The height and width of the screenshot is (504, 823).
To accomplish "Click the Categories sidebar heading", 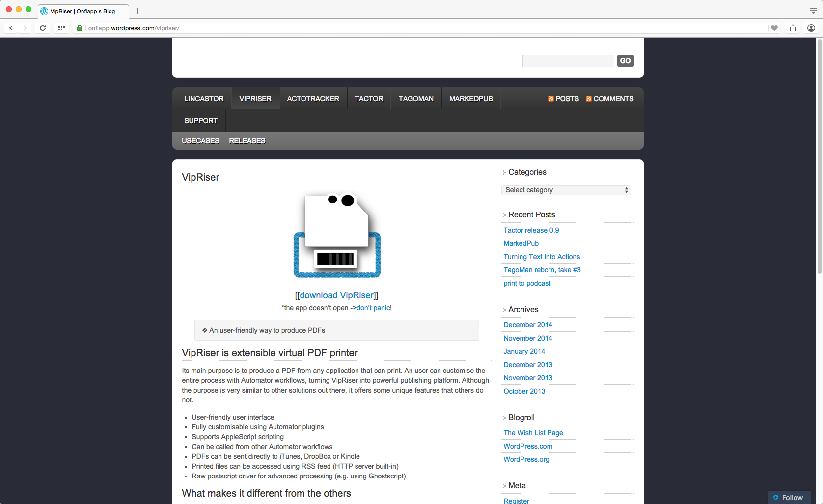I will (527, 172).
